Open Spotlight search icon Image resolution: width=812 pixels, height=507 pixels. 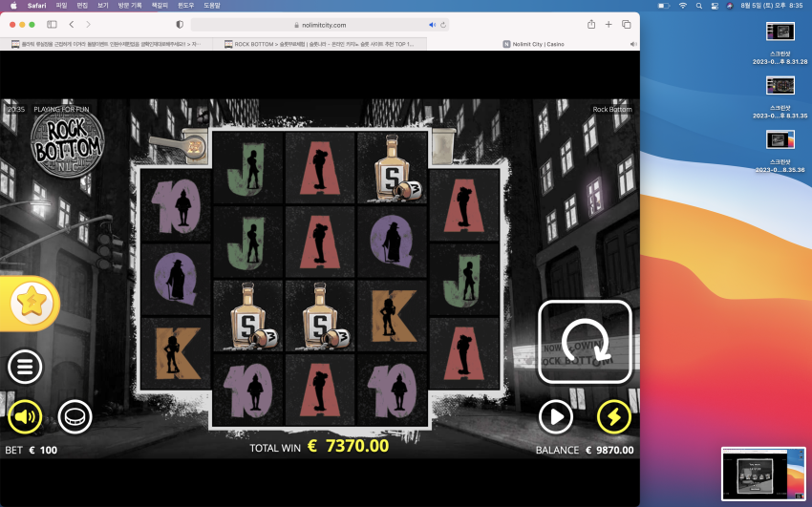[x=699, y=5]
